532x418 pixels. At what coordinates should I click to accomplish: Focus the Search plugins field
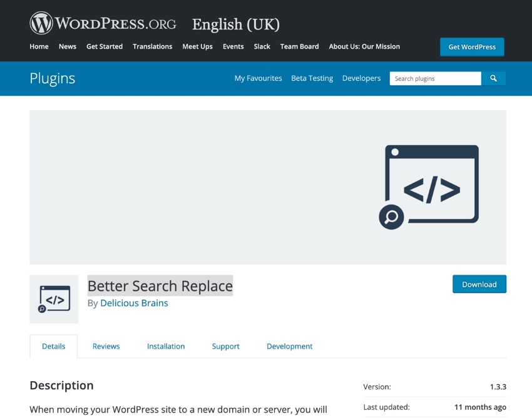pos(436,78)
